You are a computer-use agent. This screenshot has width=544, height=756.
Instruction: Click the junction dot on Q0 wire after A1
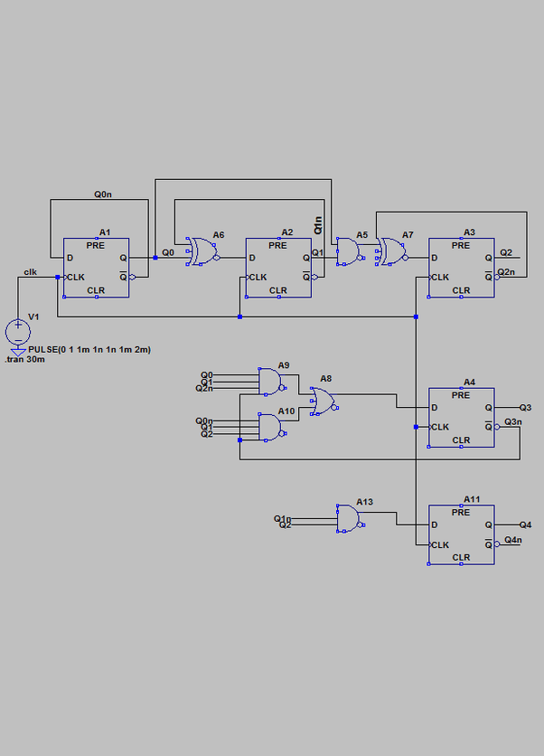155,258
